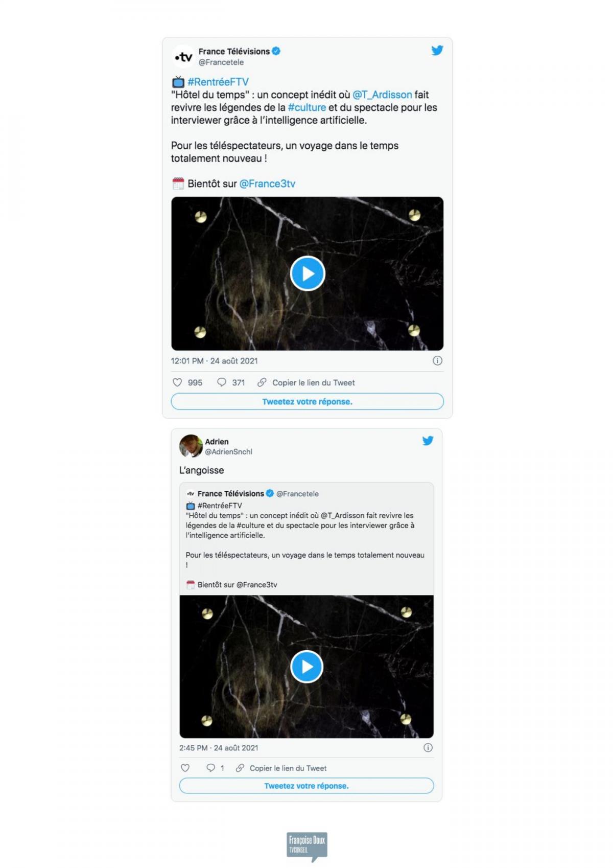Like Adrien's tweet with the heart icon

[x=185, y=768]
